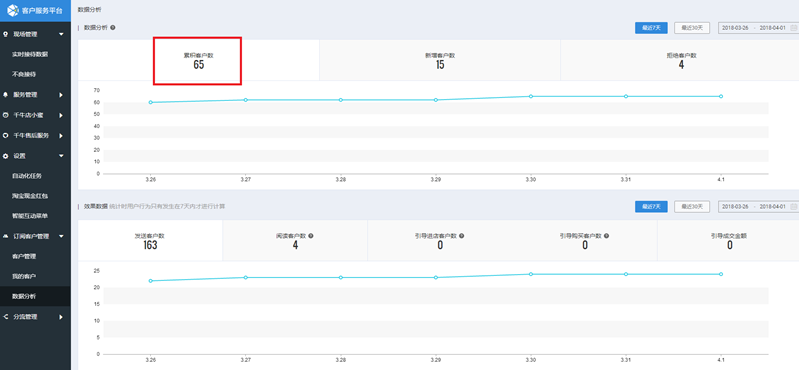Open calendar icon in top date range

coord(793,28)
